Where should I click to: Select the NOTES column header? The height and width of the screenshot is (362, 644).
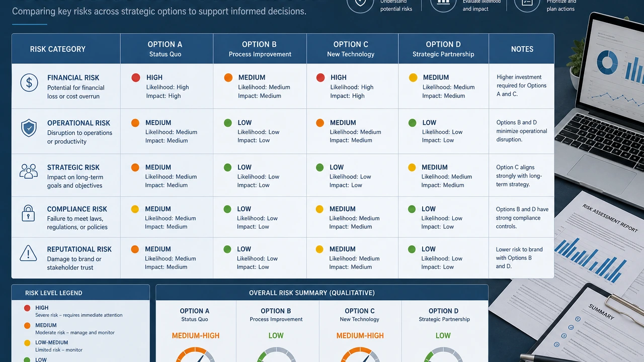tap(522, 49)
